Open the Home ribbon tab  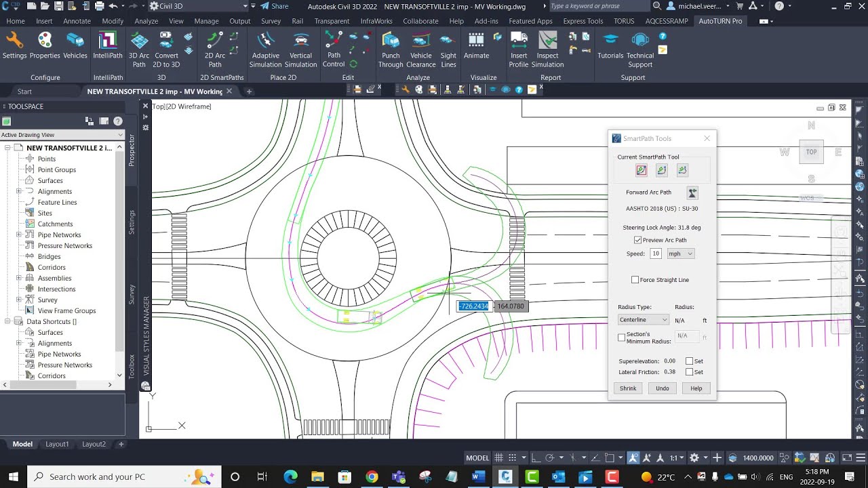pos(16,21)
